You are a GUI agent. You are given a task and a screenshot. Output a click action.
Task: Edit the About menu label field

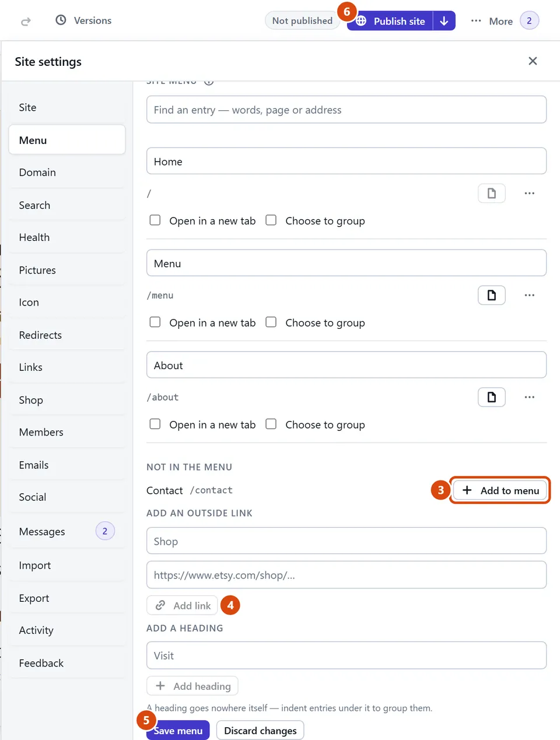(346, 365)
